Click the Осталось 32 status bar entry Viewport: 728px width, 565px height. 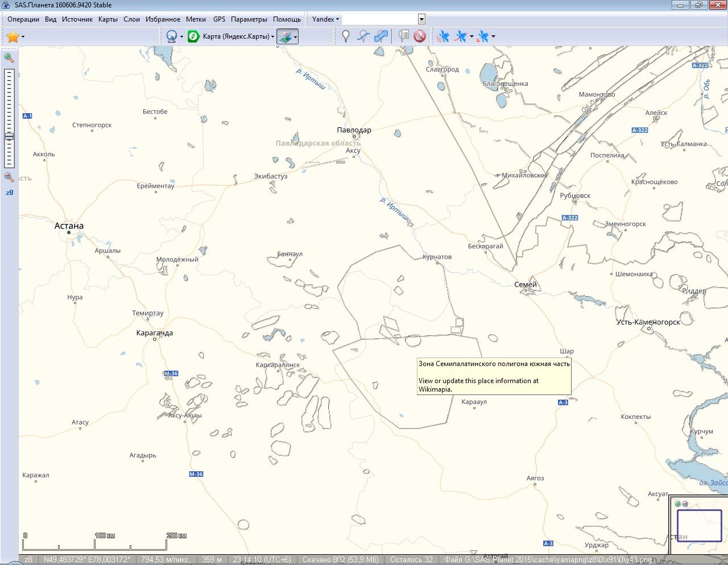pos(411,560)
